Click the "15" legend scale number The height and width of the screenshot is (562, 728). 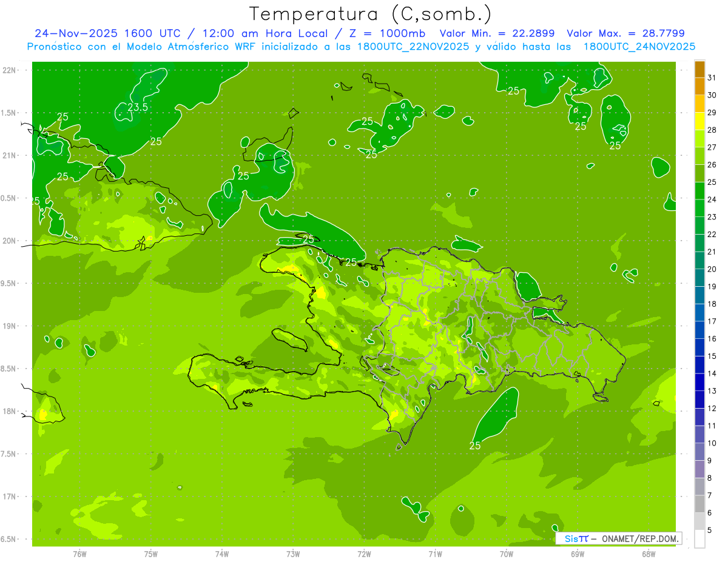[x=713, y=356]
